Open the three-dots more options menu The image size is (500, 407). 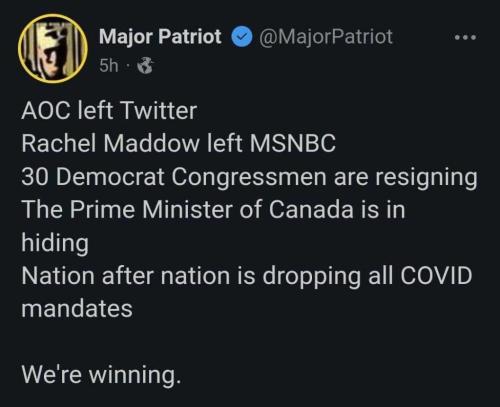(465, 37)
